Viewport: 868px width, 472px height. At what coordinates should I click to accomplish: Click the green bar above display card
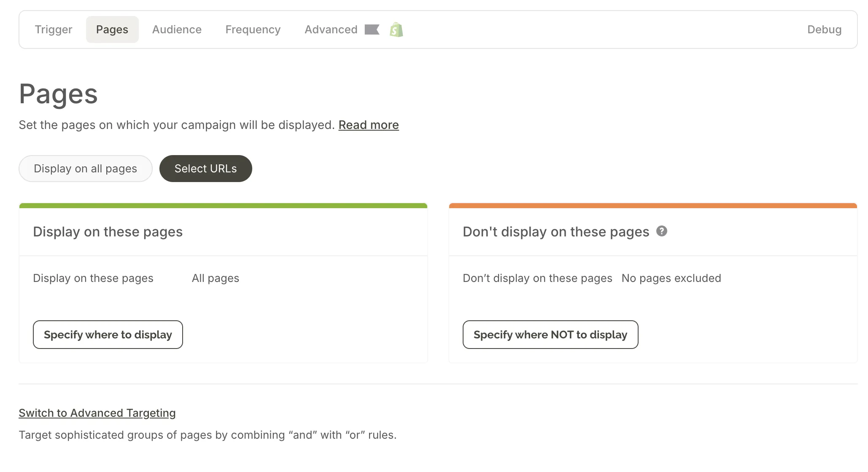223,206
